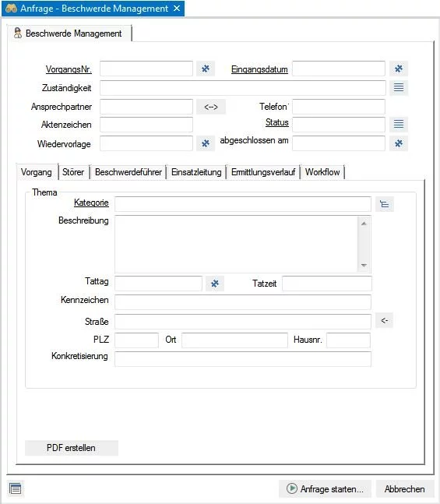This screenshot has height=504, width=440.
Task: Focus the abgeschlossen am field
Action: pyautogui.click(x=339, y=143)
